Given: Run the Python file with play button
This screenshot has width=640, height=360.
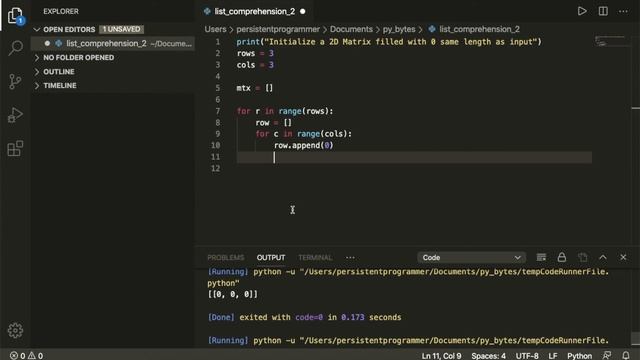Looking at the screenshot, I should pos(582,11).
